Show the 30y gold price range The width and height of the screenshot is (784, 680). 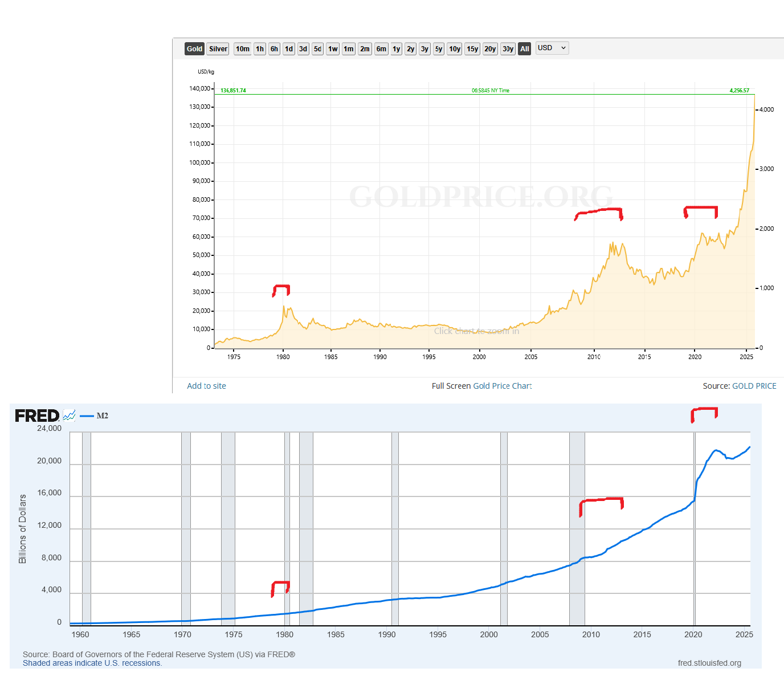(508, 49)
